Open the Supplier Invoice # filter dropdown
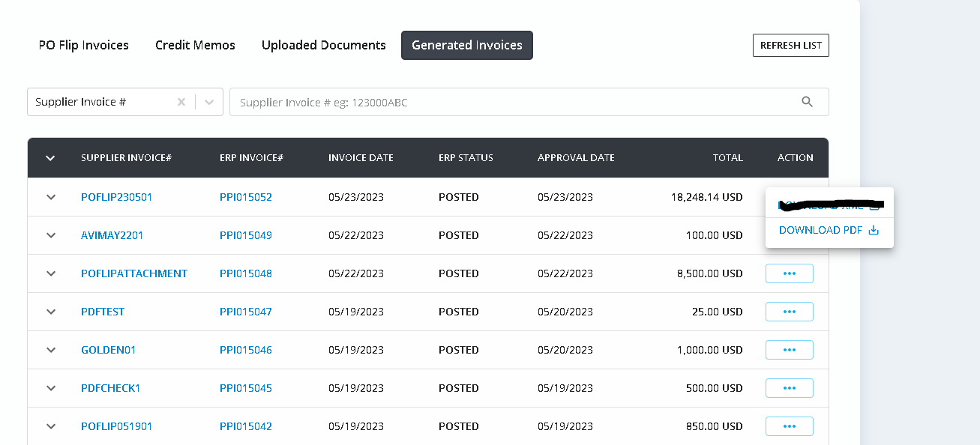Screen dimensions: 980x445 coord(209,102)
